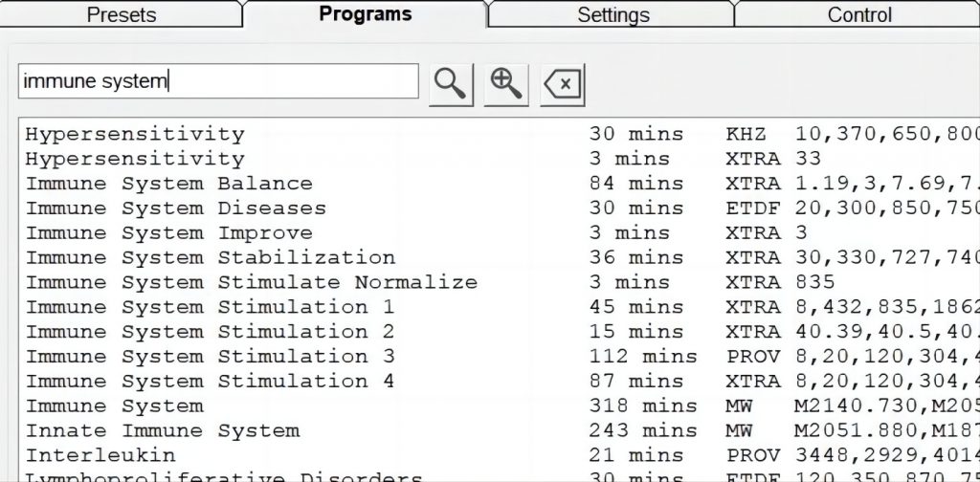Viewport: 980px width, 482px height.
Task: Choose the Immune System Diseases entry
Action: click(175, 208)
